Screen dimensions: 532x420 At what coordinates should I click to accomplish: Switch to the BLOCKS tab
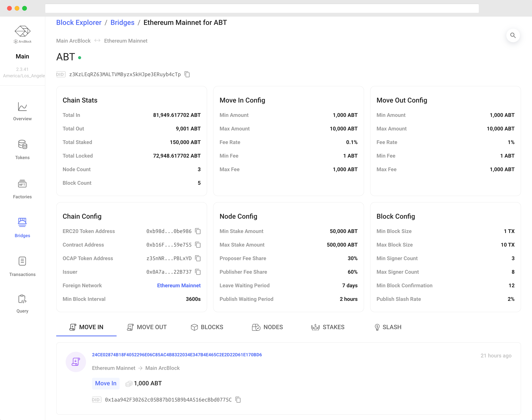point(207,327)
